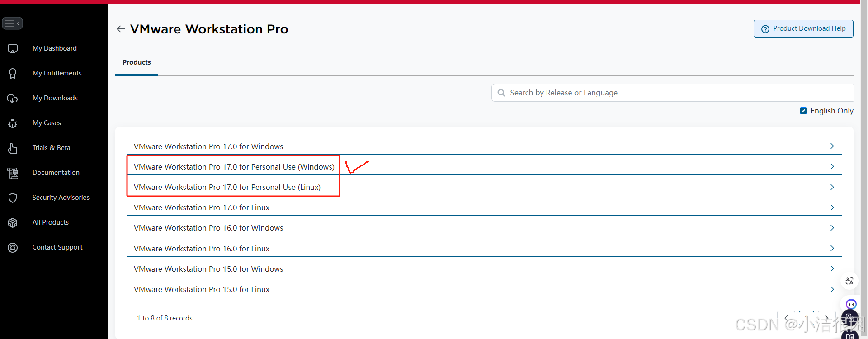The width and height of the screenshot is (868, 339).
Task: Click the Documentation pages icon
Action: (x=13, y=173)
